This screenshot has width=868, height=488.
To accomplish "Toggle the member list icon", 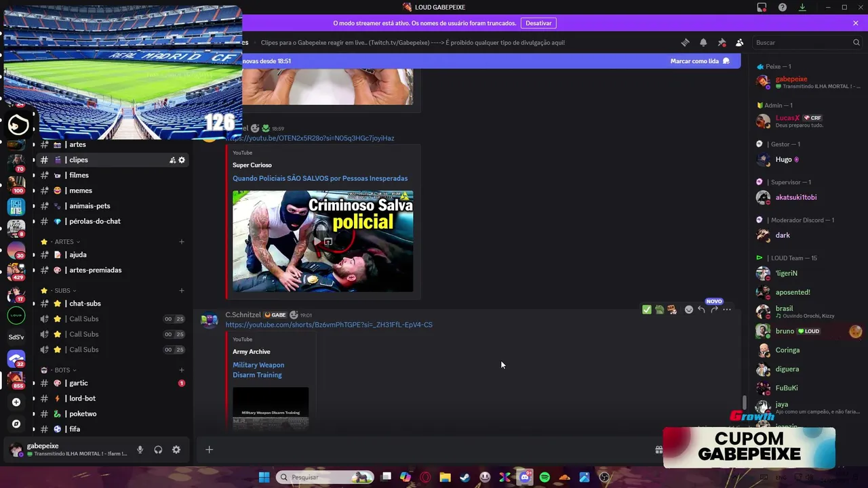I will [x=740, y=43].
